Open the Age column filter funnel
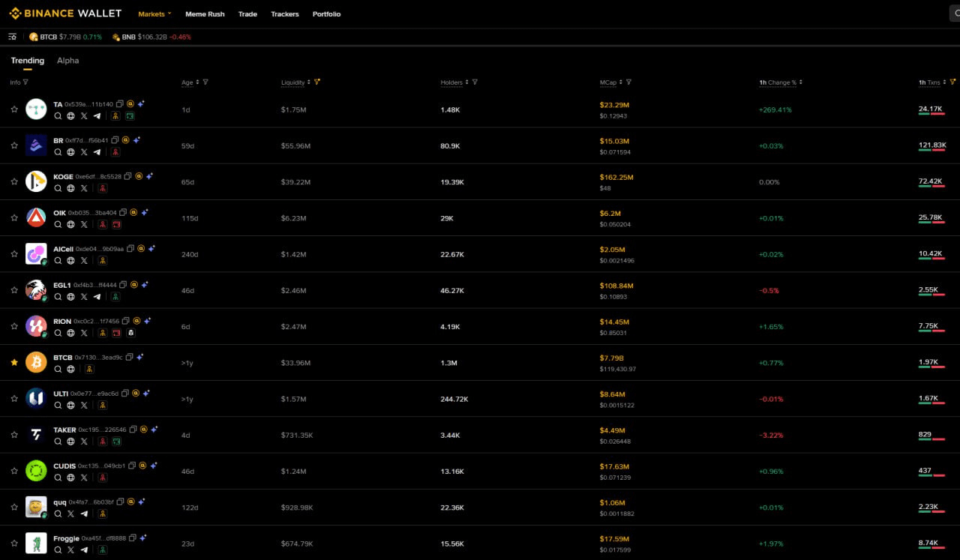 (205, 82)
